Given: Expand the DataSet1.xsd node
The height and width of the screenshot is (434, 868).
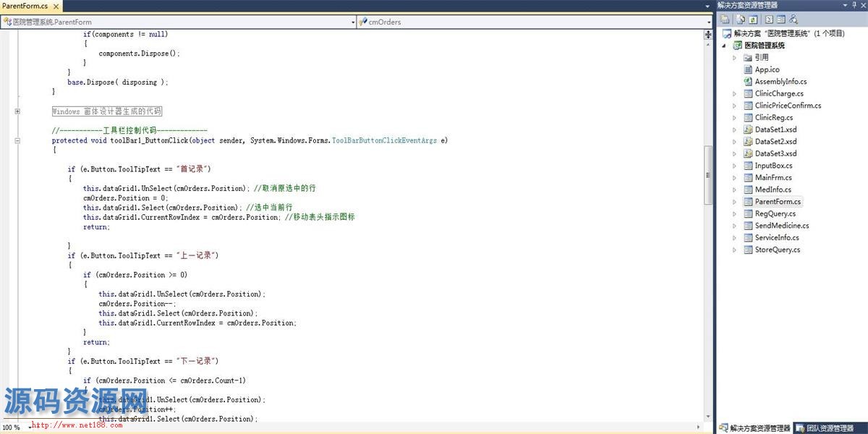Looking at the screenshot, I should [734, 129].
